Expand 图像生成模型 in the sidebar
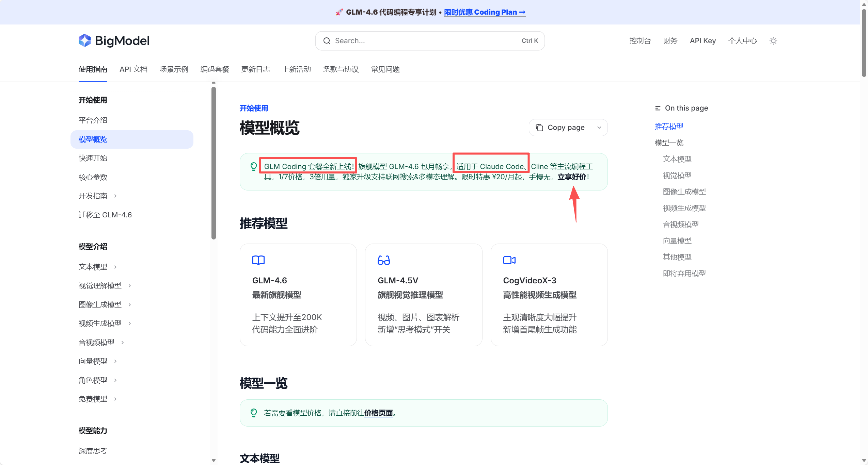Screen dimensions: 868x465 tap(130, 305)
